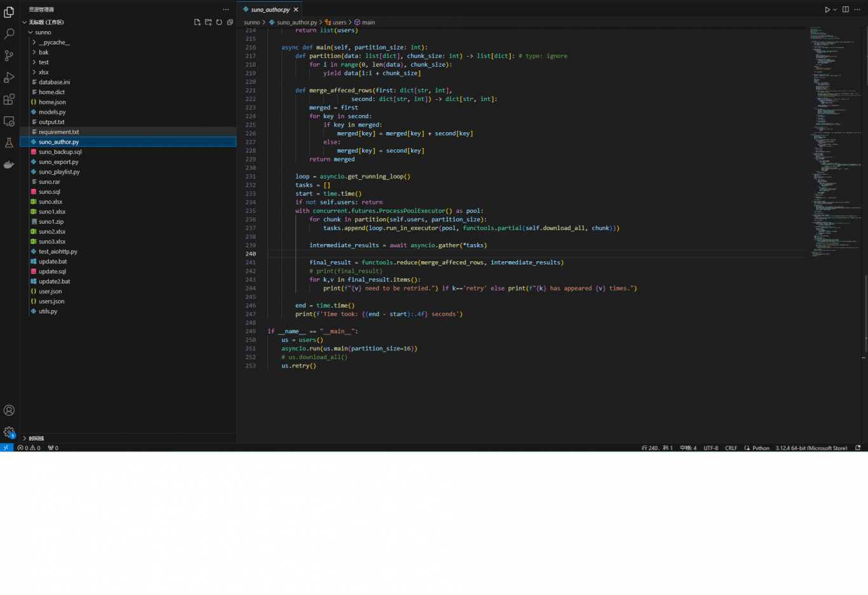Image resolution: width=868 pixels, height=595 pixels.
Task: Open the Run and Debug view
Action: [9, 78]
